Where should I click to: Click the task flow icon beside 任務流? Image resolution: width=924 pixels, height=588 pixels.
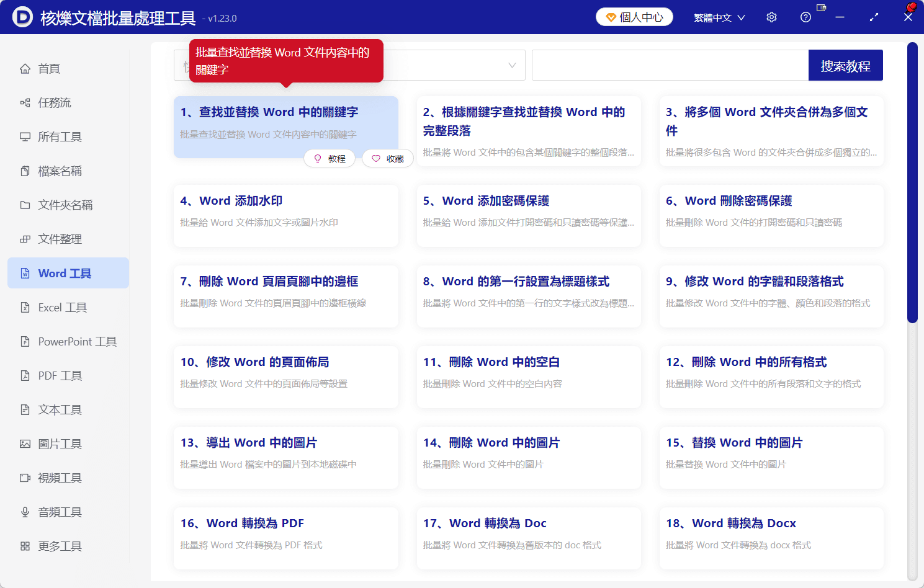[x=25, y=103]
